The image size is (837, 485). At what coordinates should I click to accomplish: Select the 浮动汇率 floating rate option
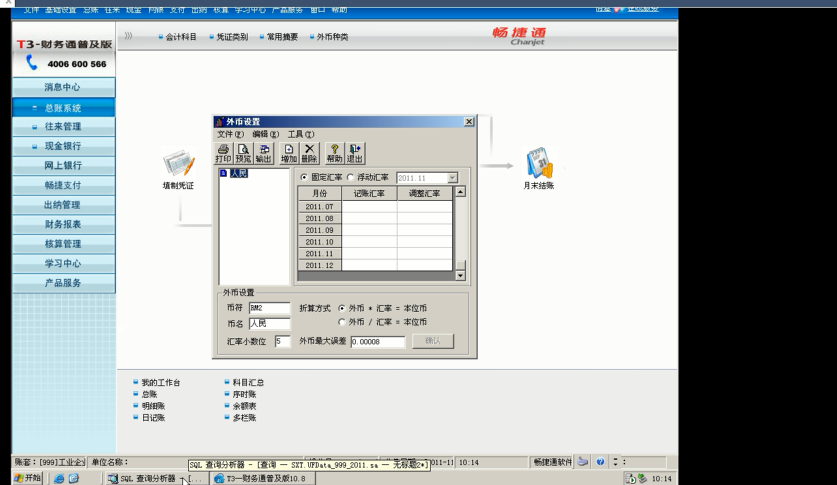(350, 177)
